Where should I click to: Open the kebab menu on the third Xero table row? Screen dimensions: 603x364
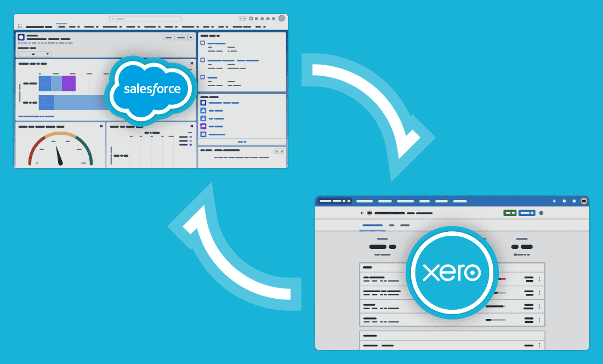(x=539, y=307)
